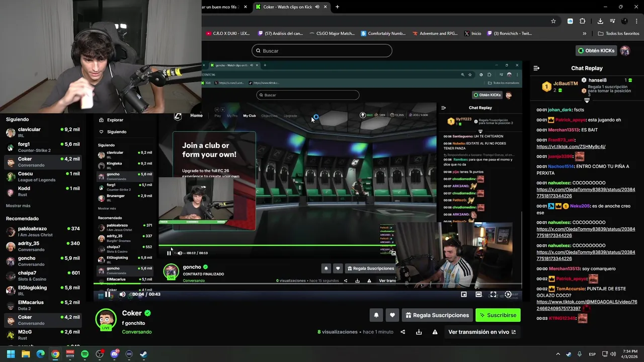Open chaipa7 Slots & Casino channel
The width and height of the screenshot is (644, 362).
pyautogui.click(x=43, y=276)
